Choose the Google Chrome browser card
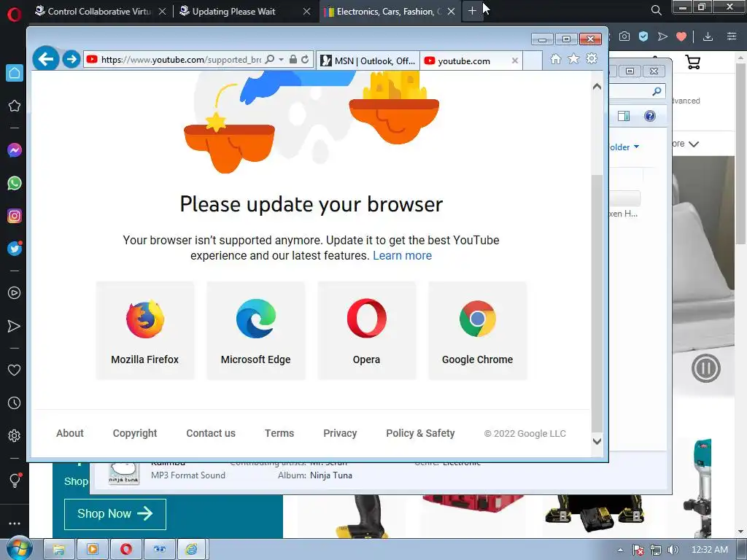This screenshot has width=747, height=560. point(477,330)
